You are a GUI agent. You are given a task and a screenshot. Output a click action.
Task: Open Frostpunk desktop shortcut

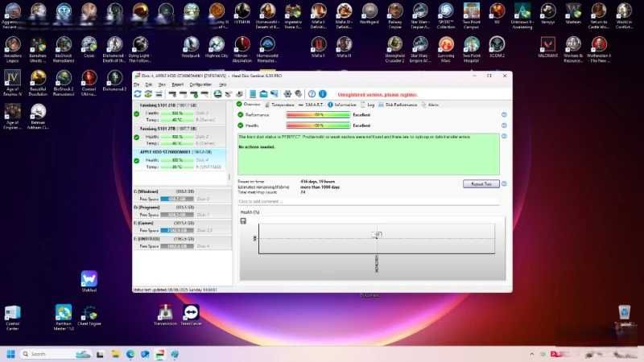coord(191,47)
